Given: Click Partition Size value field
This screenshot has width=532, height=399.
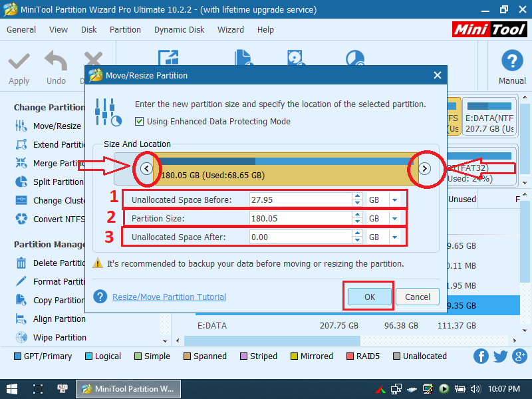Looking at the screenshot, I should (301, 219).
